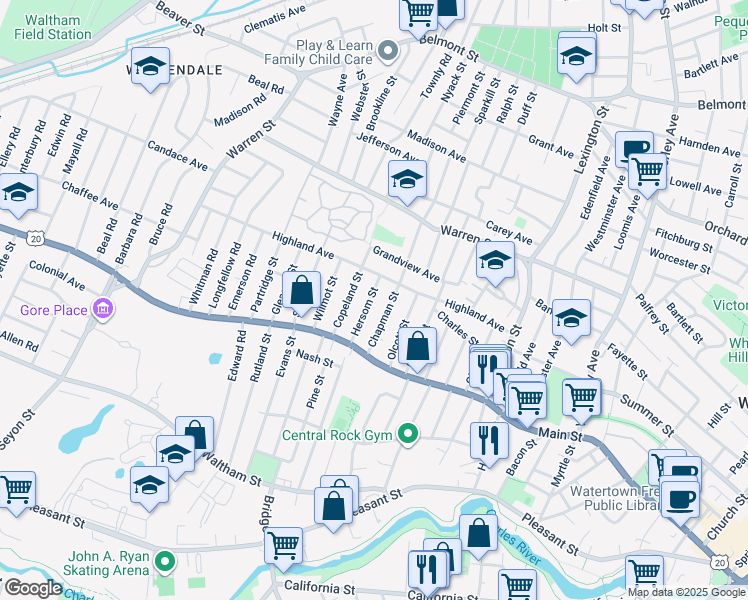Select the school icon near Warren St and Carey Ave
Viewport: 748px width, 600px height.
[495, 261]
